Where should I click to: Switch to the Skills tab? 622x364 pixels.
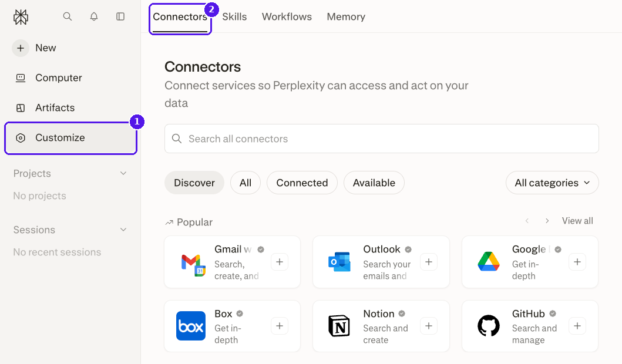[234, 16]
